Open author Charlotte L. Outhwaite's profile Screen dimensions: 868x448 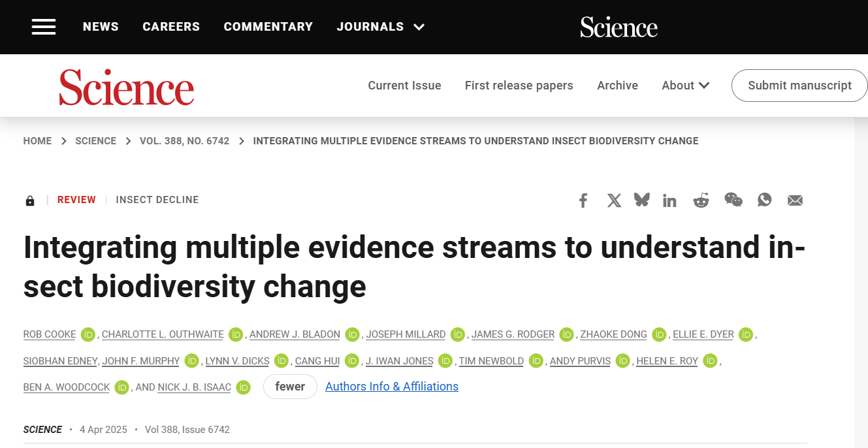163,334
